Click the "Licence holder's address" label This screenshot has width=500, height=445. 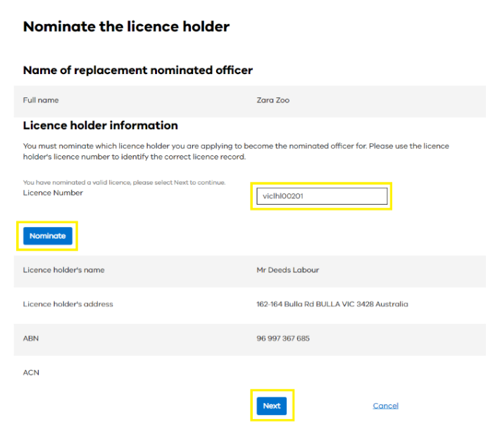68,304
